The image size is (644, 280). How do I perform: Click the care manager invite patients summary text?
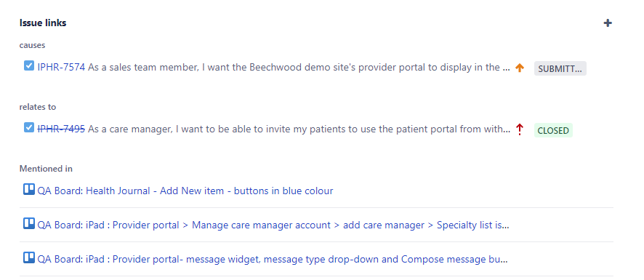299,129
